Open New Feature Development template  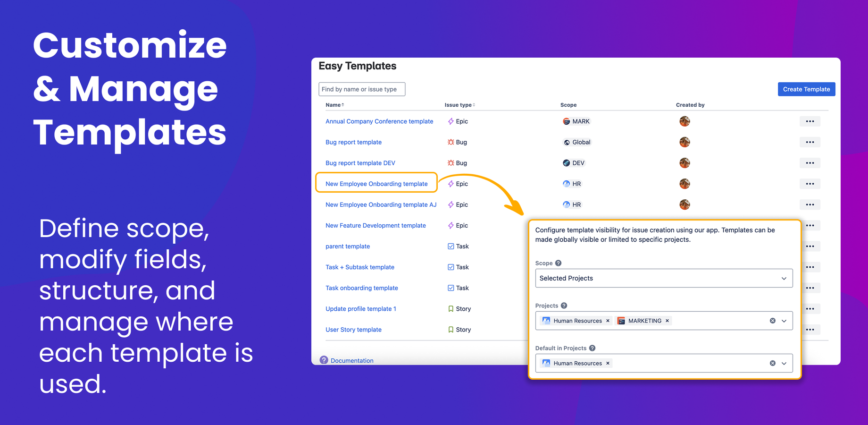pyautogui.click(x=376, y=225)
